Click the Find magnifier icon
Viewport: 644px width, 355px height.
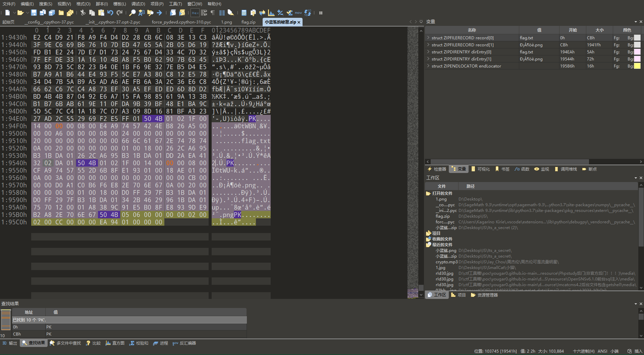click(132, 13)
